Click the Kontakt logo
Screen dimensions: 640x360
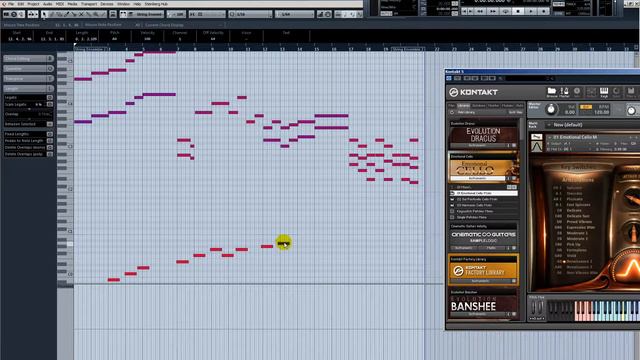click(x=473, y=92)
